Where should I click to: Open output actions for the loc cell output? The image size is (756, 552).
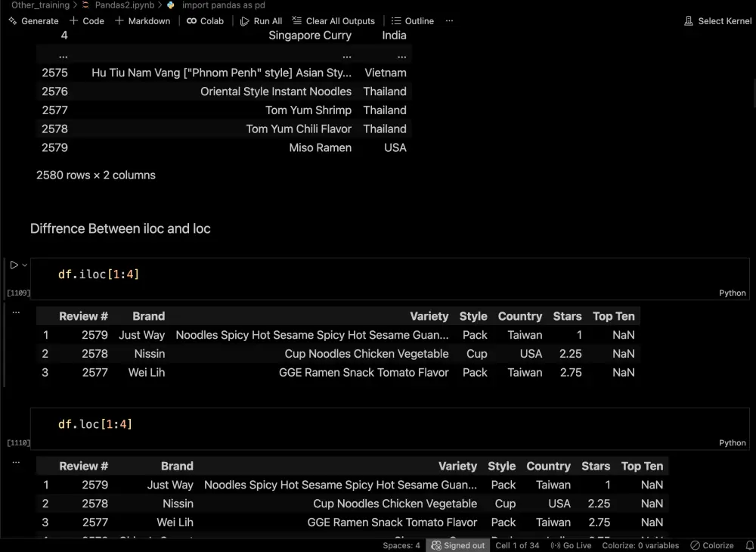[x=16, y=462]
